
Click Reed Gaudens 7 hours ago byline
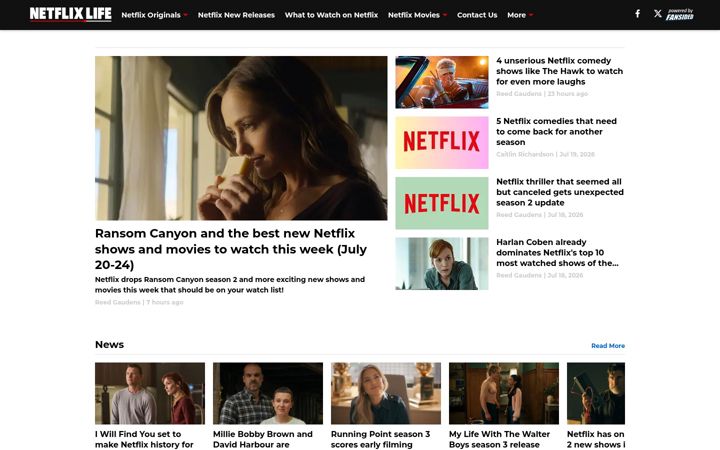[x=139, y=302]
